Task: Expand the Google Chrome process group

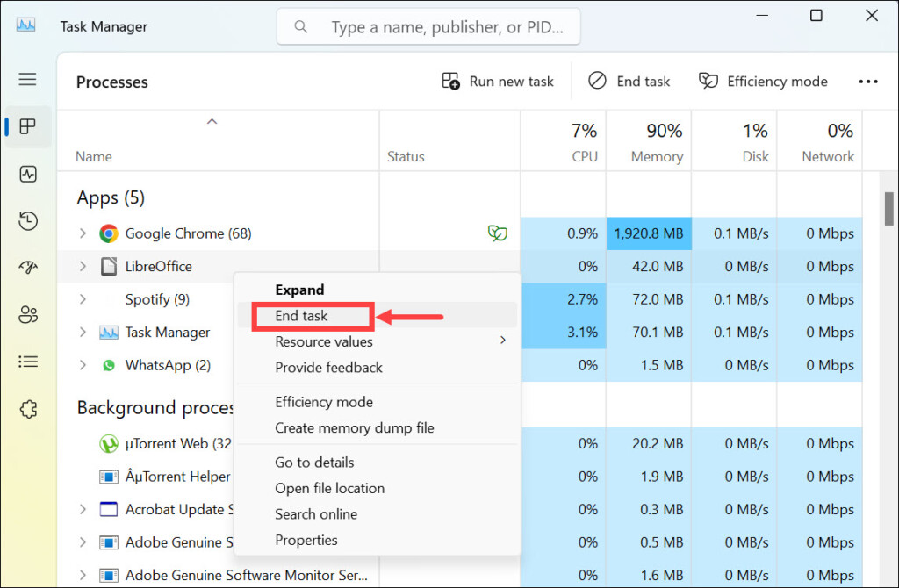Action: coord(83,233)
